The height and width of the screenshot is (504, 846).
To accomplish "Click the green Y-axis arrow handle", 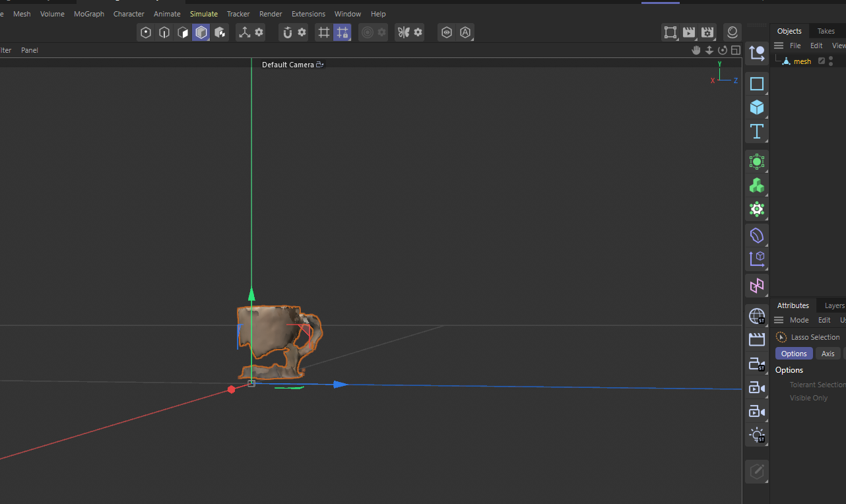I will tap(251, 294).
